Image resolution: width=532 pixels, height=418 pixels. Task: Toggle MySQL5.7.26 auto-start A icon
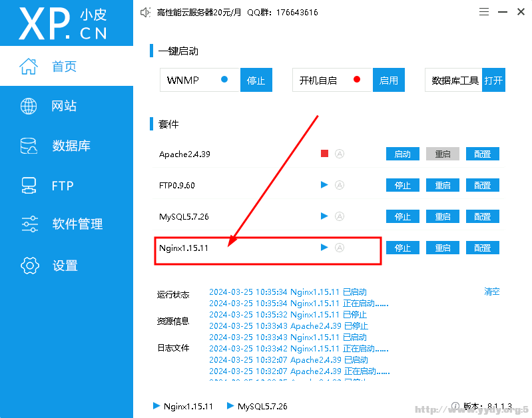coord(340,216)
